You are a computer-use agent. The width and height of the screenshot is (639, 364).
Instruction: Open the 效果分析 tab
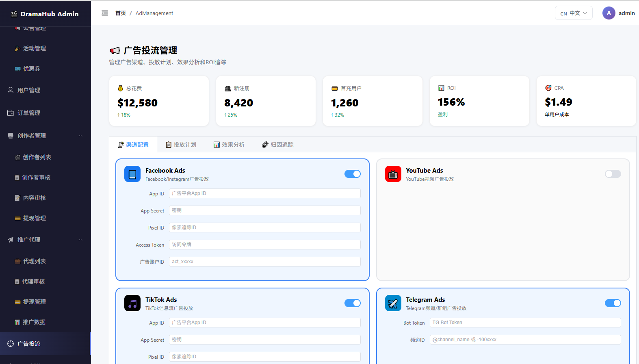[229, 145]
